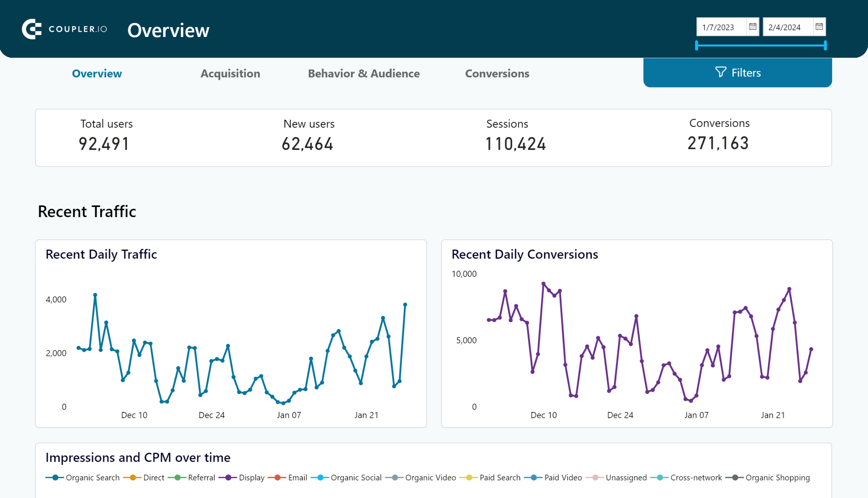The image size is (868, 498).
Task: Click the Acquisitions tab
Action: click(x=230, y=73)
